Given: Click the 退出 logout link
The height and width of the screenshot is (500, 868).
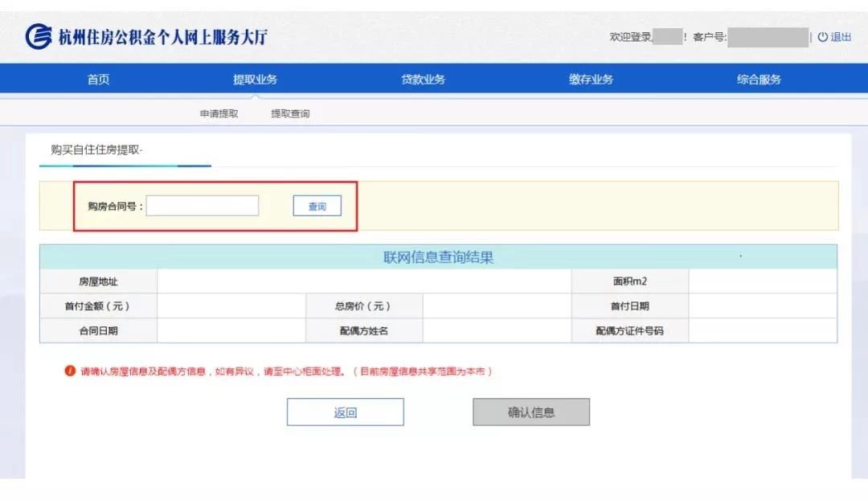Looking at the screenshot, I should point(842,37).
